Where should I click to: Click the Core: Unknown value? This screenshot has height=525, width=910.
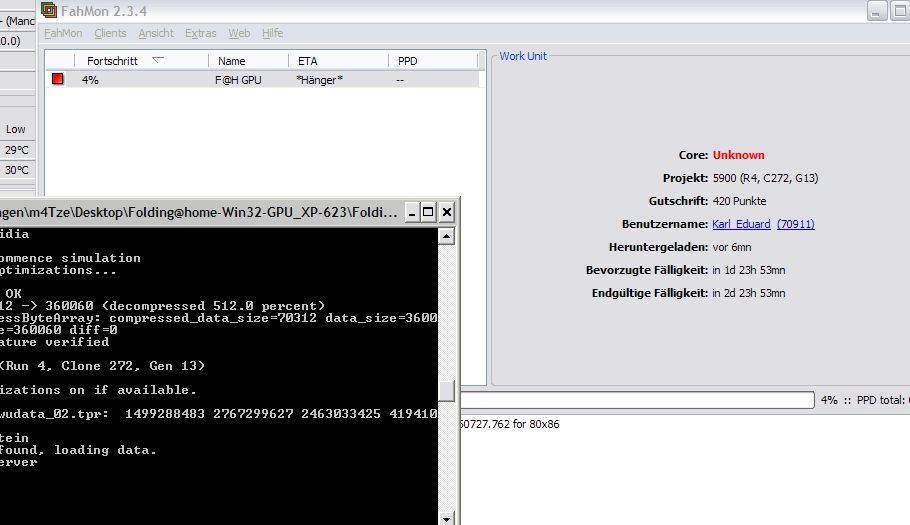pyautogui.click(x=738, y=155)
